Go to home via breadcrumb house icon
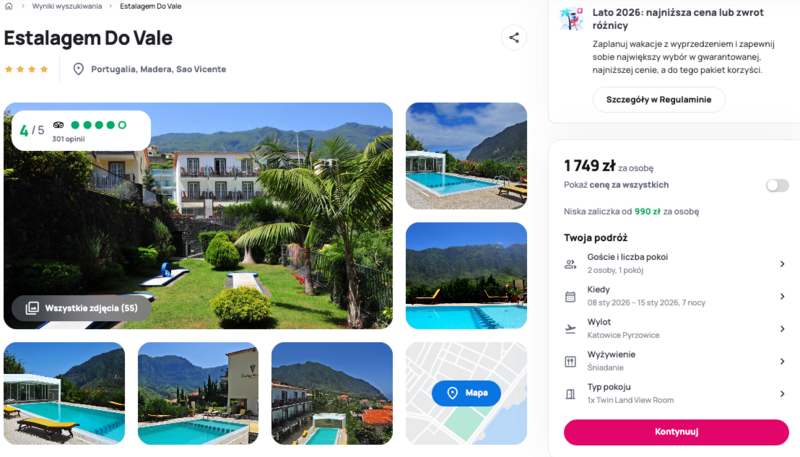The image size is (800, 457). point(9,6)
